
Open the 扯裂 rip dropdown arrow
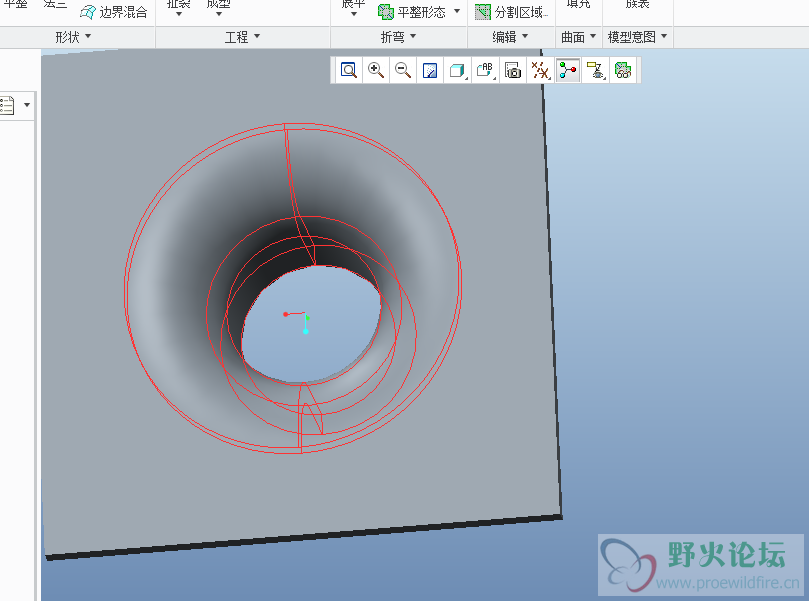coord(179,14)
